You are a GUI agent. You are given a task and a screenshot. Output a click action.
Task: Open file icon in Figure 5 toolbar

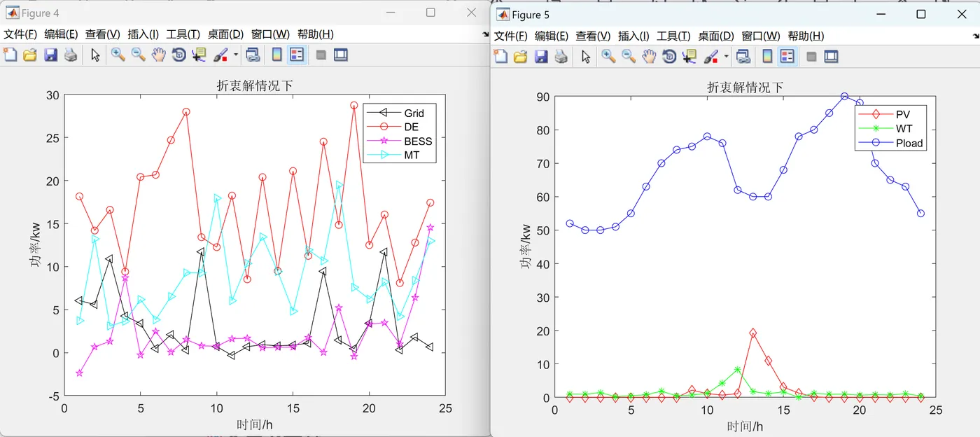(521, 56)
